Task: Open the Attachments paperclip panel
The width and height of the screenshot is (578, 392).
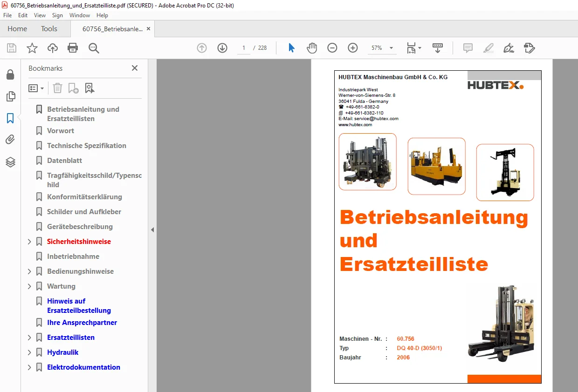Action: click(10, 140)
